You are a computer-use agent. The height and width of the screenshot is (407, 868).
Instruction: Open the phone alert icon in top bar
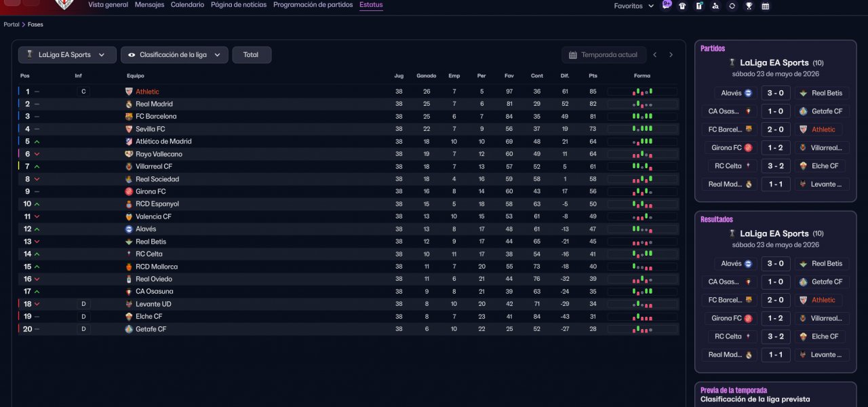tap(698, 6)
